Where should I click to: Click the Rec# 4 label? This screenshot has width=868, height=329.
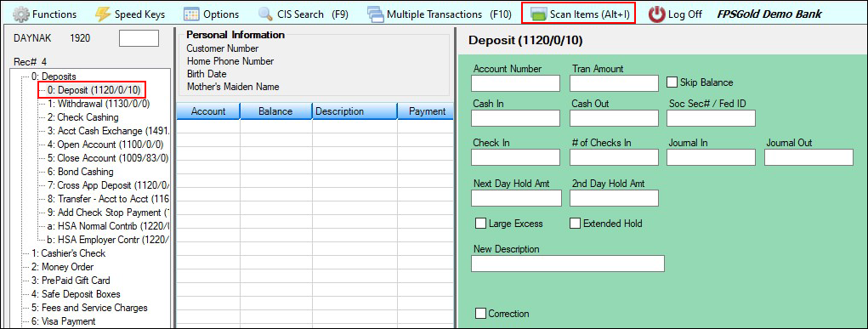tap(30, 62)
